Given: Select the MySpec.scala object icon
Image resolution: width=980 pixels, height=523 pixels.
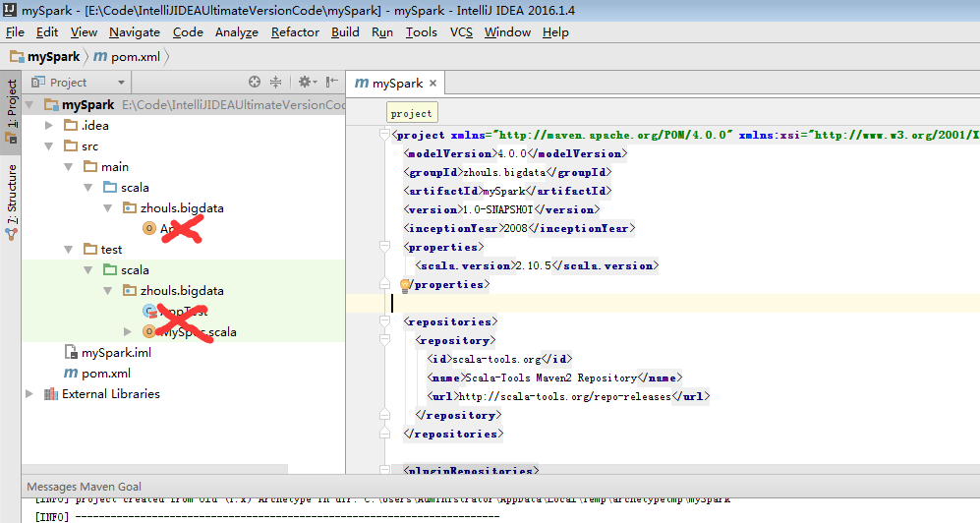Looking at the screenshot, I should click(148, 332).
